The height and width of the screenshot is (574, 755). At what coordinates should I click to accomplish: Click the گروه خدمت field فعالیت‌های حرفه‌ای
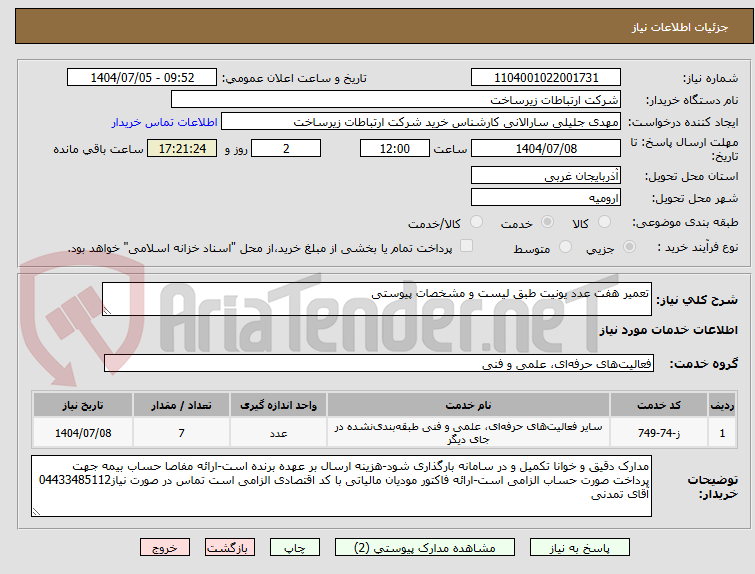click(x=379, y=364)
